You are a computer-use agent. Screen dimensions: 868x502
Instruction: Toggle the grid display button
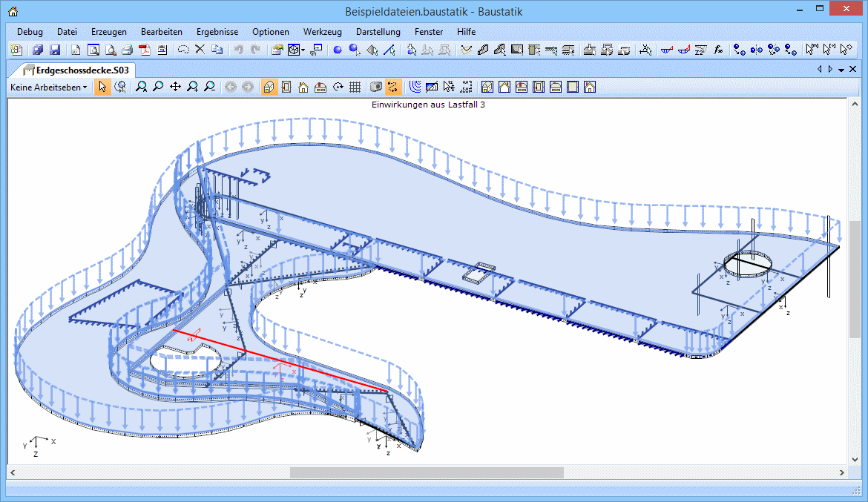[355, 87]
